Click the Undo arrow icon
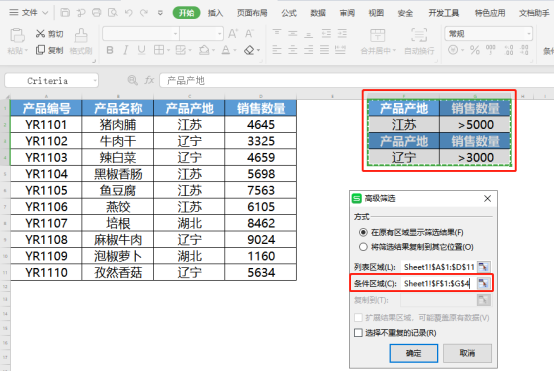 coord(128,13)
